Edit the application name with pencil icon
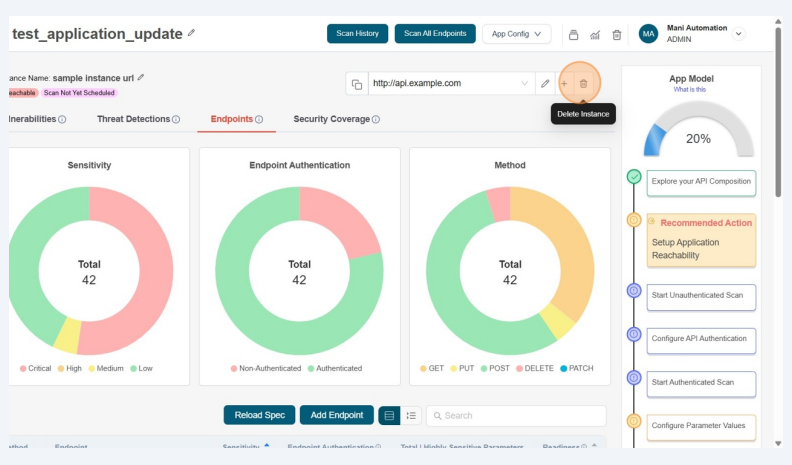 [x=191, y=33]
